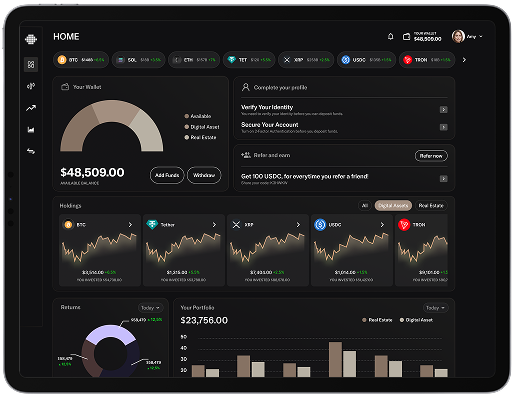Click the app logo in the sidebar
The width and height of the screenshot is (515, 399).
pos(31,39)
